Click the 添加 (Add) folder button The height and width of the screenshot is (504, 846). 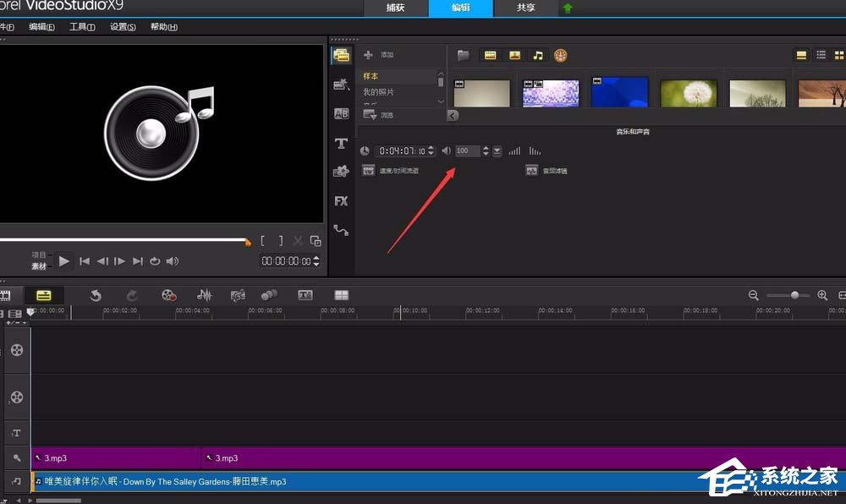point(369,55)
